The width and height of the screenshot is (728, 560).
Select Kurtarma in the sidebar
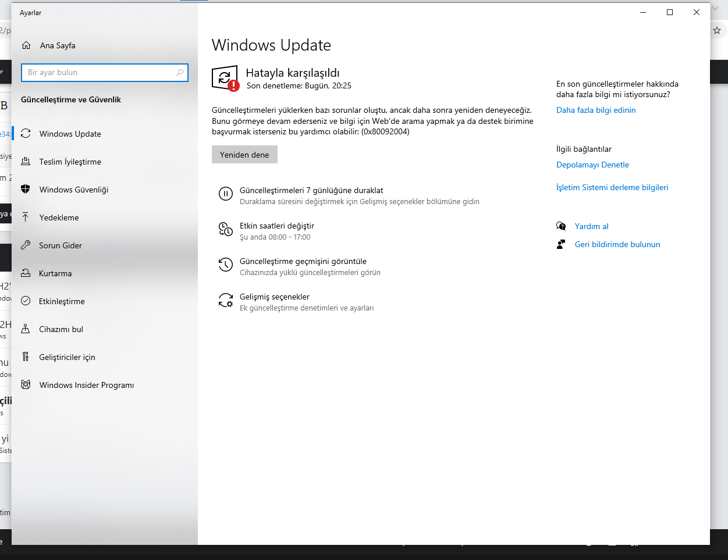point(105,273)
